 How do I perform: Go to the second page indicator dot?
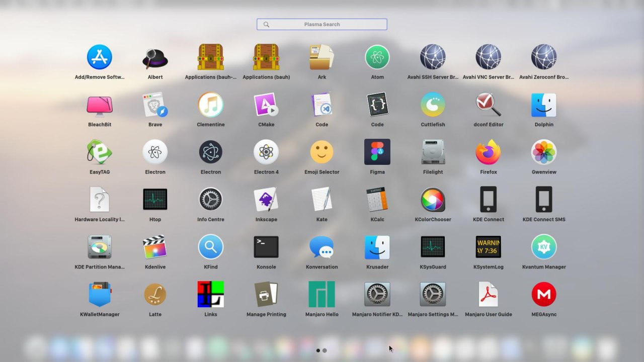[x=325, y=350]
